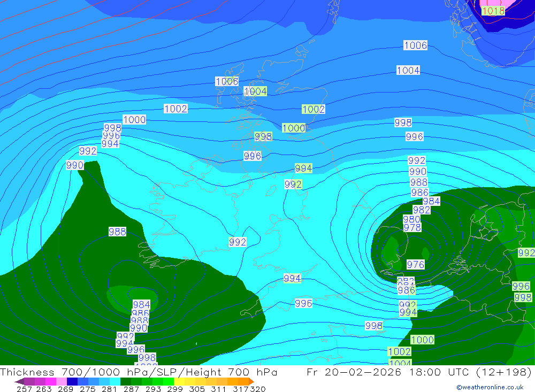Select the 980 isobar label

pyautogui.click(x=411, y=219)
